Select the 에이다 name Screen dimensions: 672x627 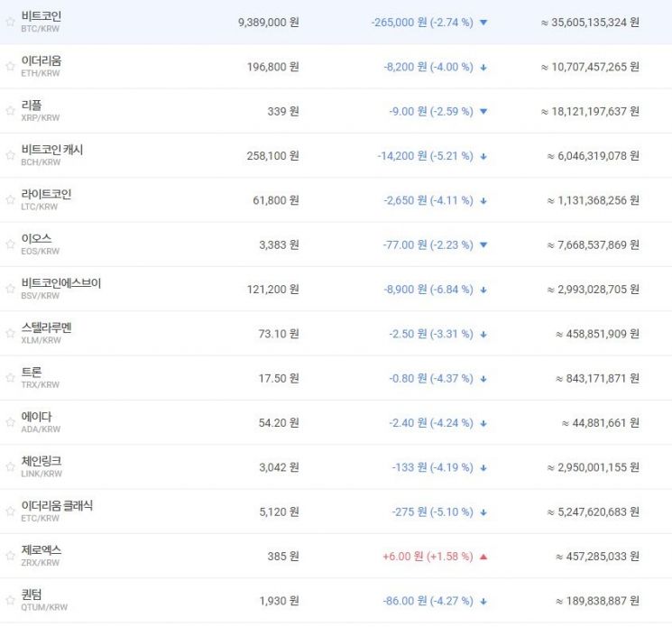[x=36, y=417]
